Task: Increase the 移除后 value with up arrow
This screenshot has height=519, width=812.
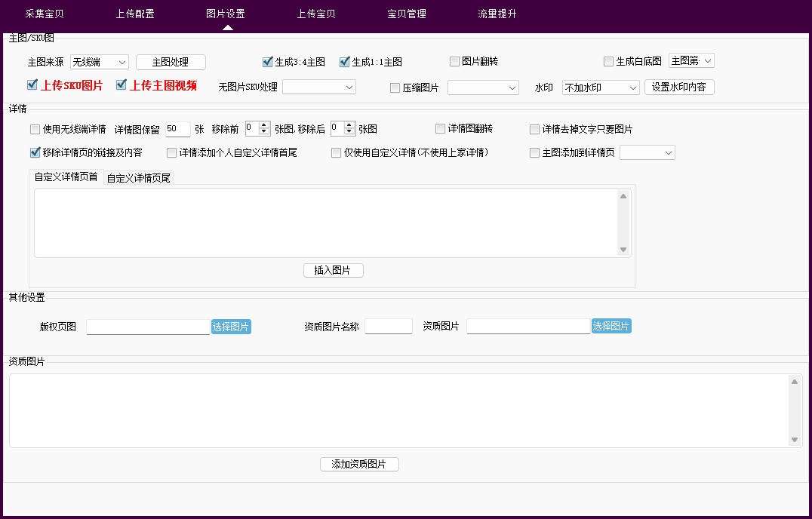Action: click(349, 124)
